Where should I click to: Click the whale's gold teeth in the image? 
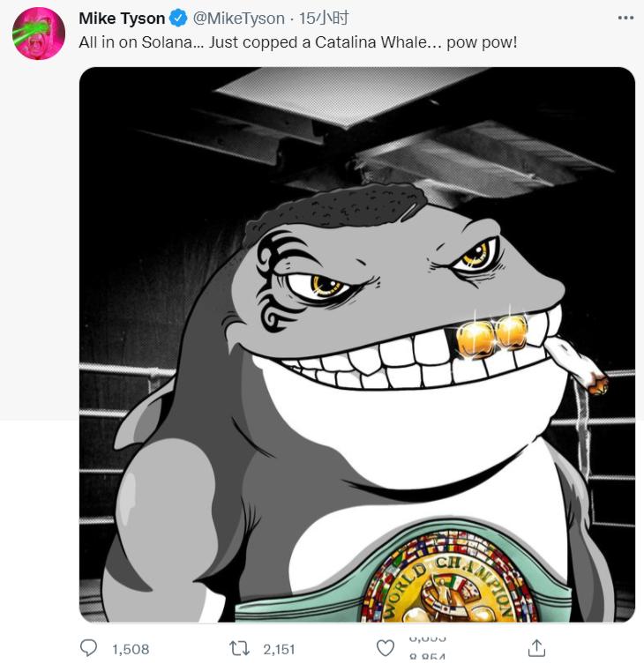pos(492,334)
